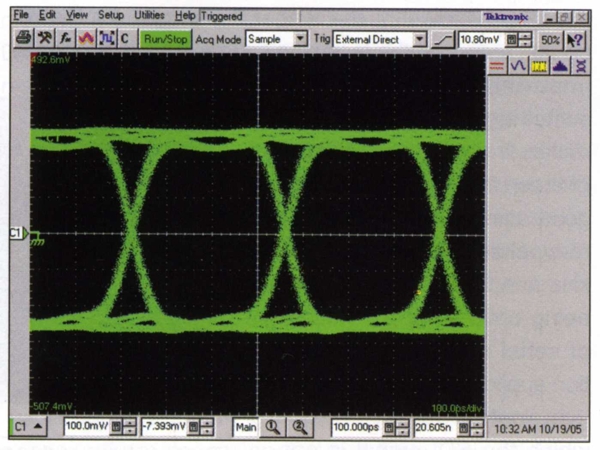Click the magnifier 1 view icon
Screen dimensions: 600x450
pos(272,427)
